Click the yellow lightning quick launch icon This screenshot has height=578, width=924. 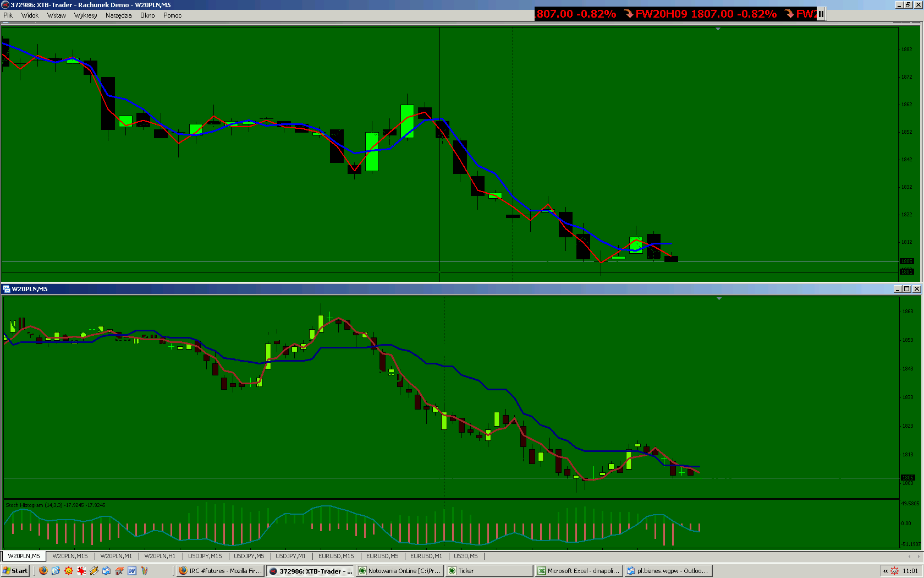pyautogui.click(x=94, y=571)
